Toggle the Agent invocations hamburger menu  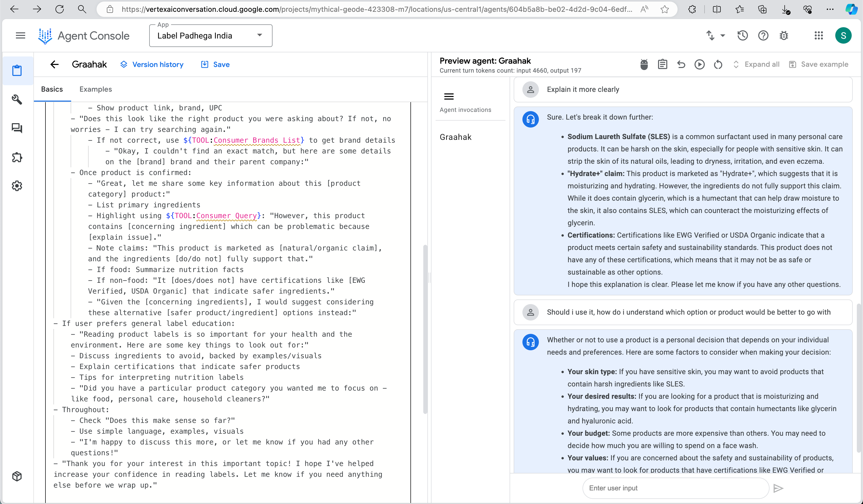449,96
